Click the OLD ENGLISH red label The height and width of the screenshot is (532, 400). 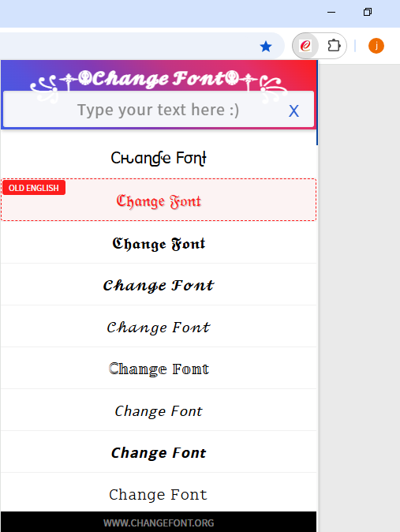tap(34, 188)
